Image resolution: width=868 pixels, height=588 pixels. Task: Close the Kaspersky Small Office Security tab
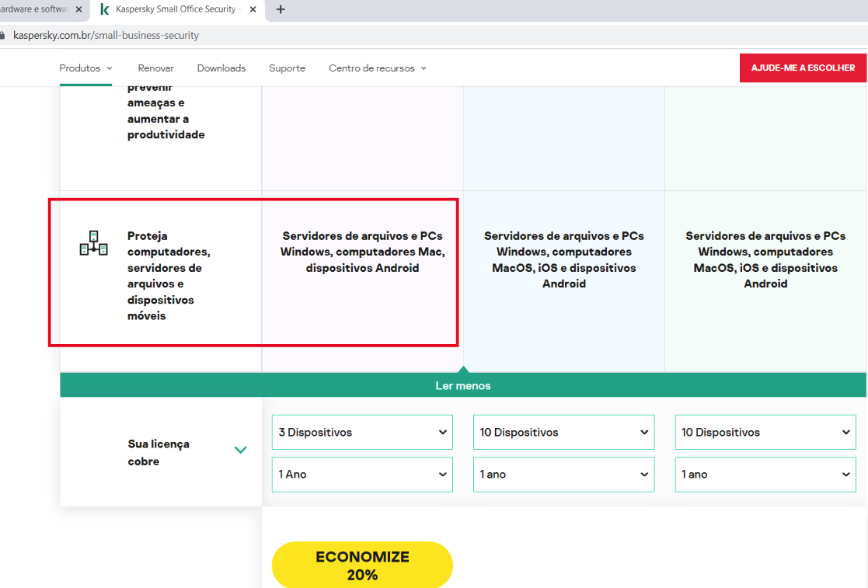pos(253,9)
